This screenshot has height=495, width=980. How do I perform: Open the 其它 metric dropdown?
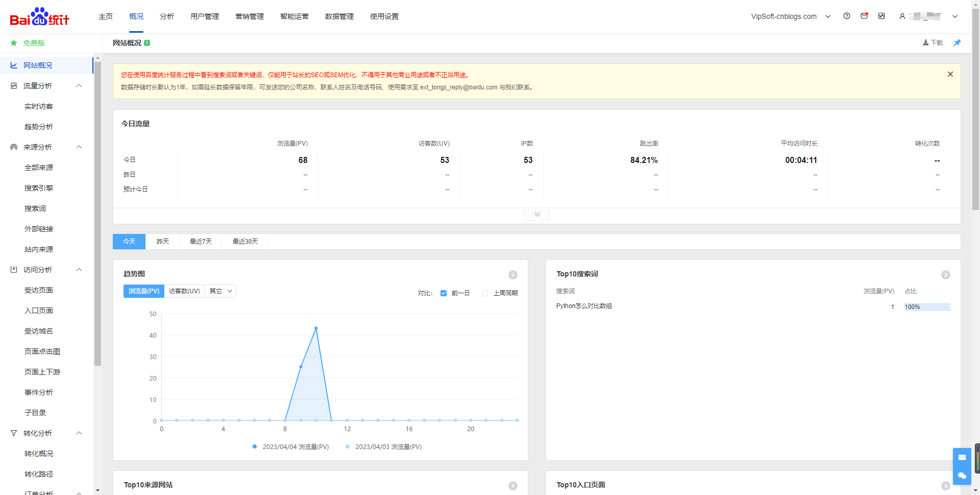[x=220, y=291]
